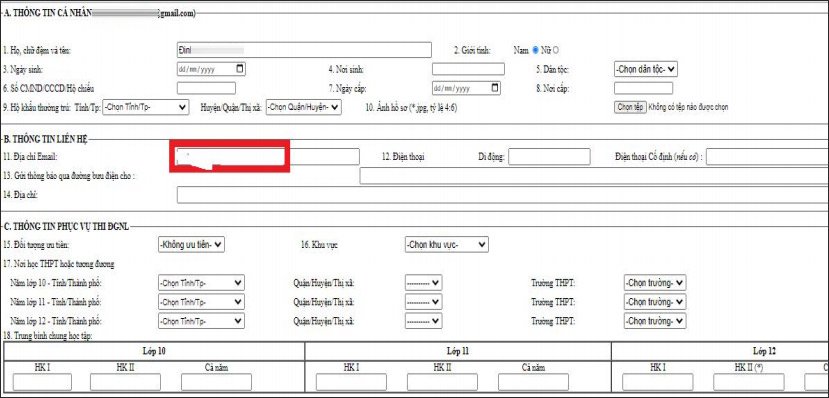Click the Họ, chữ đệm và tên field
Screen dimensions: 829x398
pos(304,50)
